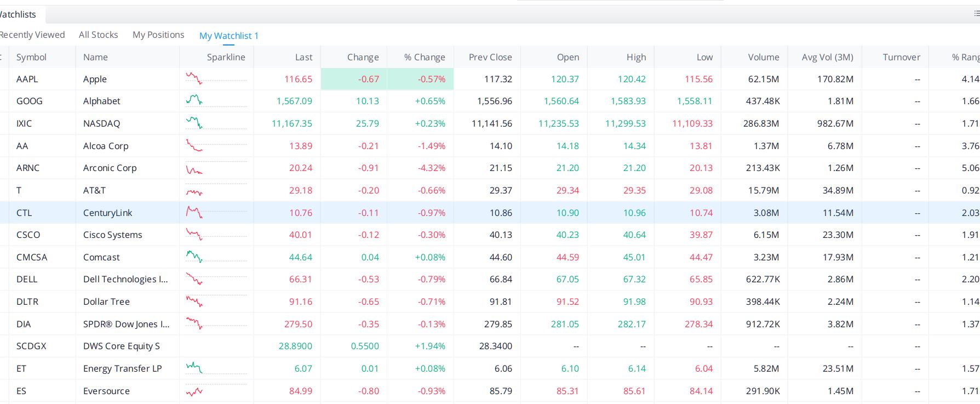Select the highlighted Apple Change cell -0.67
Image resolution: width=980 pixels, height=404 pixels.
(354, 79)
